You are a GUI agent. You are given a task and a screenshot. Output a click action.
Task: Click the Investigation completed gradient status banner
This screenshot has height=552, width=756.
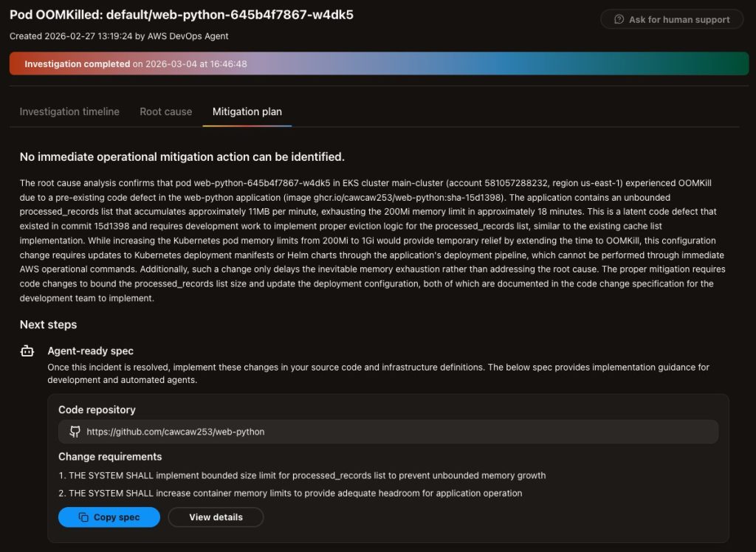[x=379, y=63]
